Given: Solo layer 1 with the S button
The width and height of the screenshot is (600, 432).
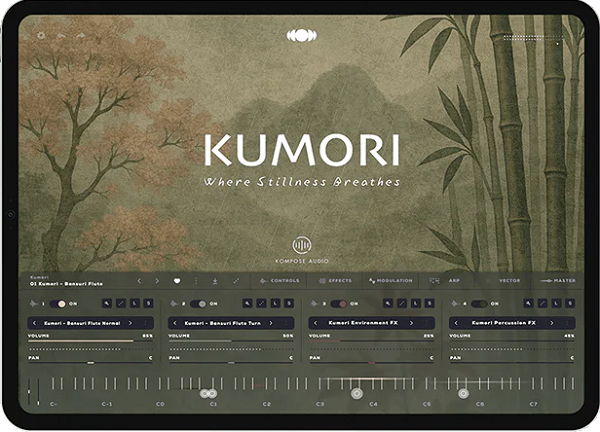Looking at the screenshot, I should pyautogui.click(x=148, y=303).
